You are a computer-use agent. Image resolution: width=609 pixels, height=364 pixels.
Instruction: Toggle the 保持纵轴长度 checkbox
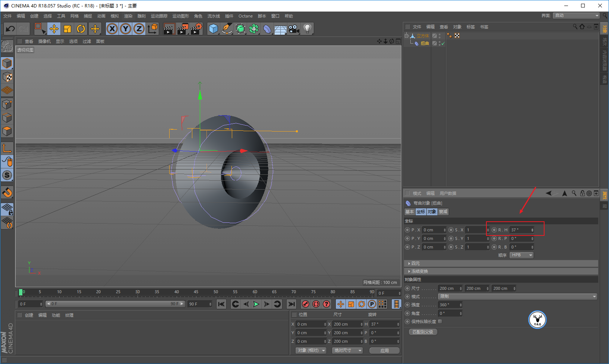tap(440, 322)
